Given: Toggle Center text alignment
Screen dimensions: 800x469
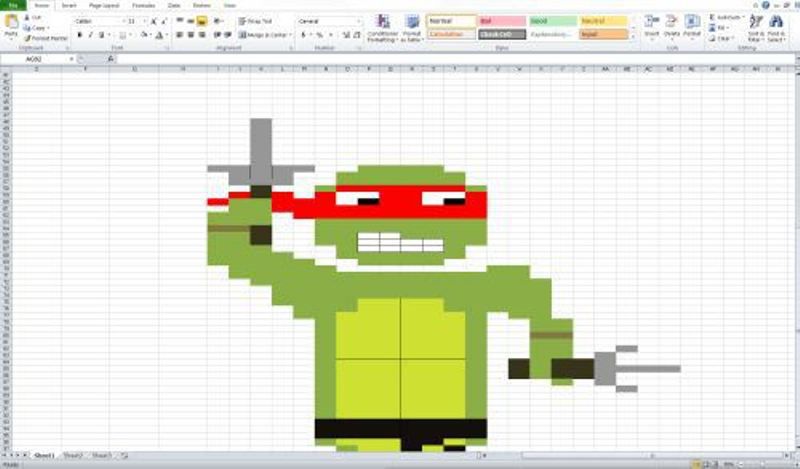Looking at the screenshot, I should coord(191,35).
